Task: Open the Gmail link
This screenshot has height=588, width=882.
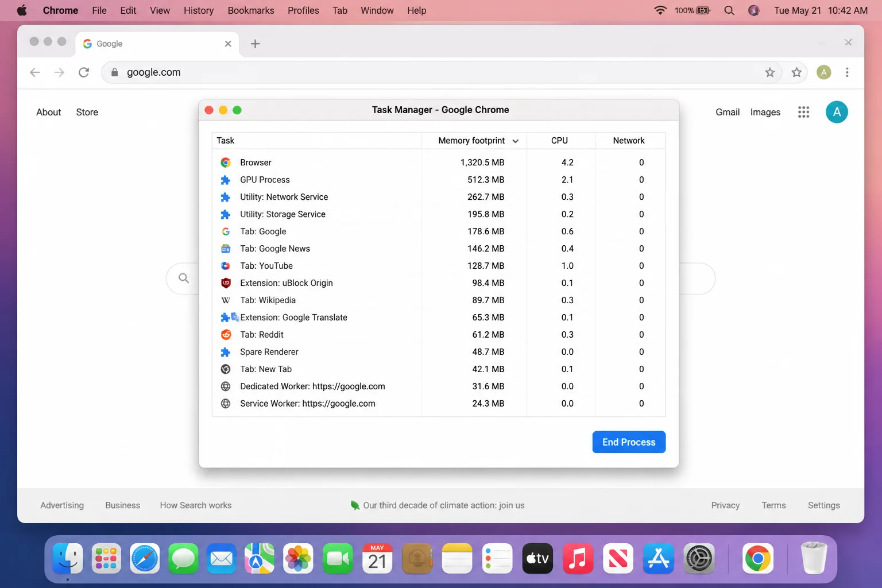Action: (728, 112)
